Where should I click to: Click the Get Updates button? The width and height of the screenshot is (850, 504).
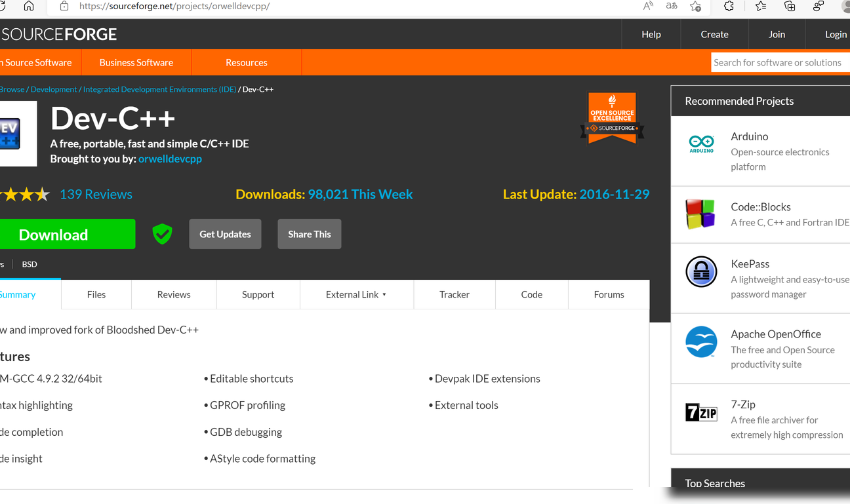(x=225, y=234)
